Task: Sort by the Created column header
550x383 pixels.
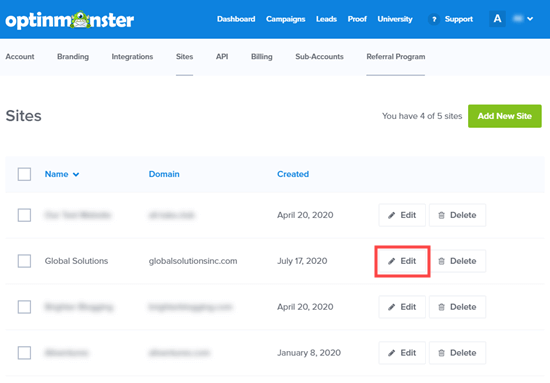Action: [293, 174]
